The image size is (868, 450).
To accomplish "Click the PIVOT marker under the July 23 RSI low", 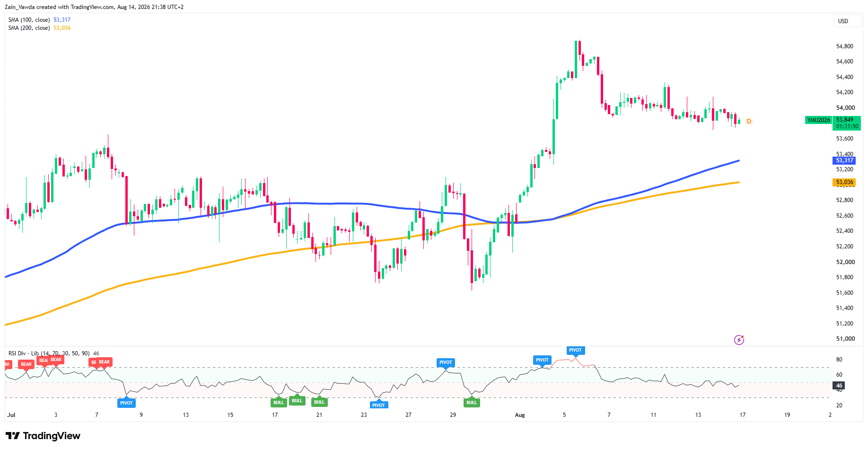I will (378, 405).
